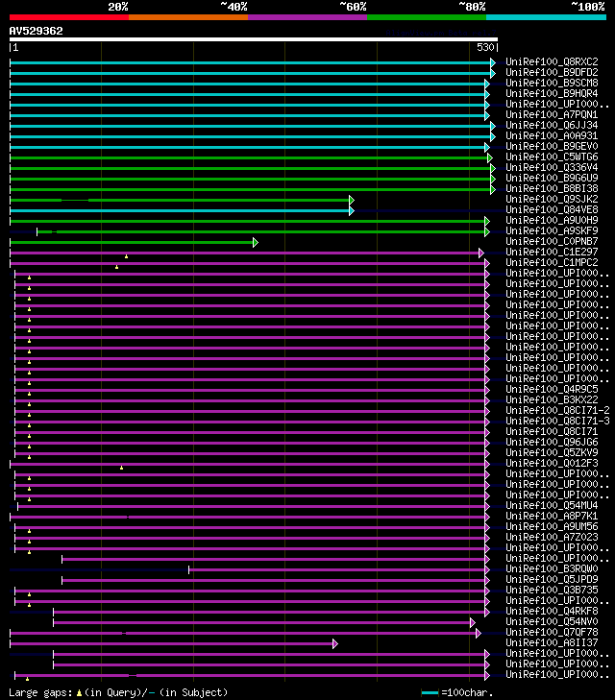Select the UniRef100_Q3B735 label
This screenshot has height=700, width=615.
click(x=552, y=591)
